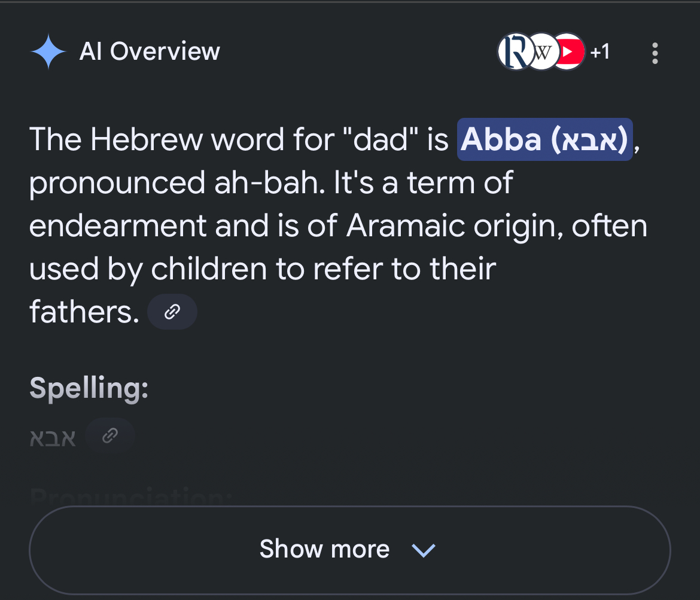Select the highlighted Abba (אבא) text
700x600 pixels.
[x=544, y=139]
